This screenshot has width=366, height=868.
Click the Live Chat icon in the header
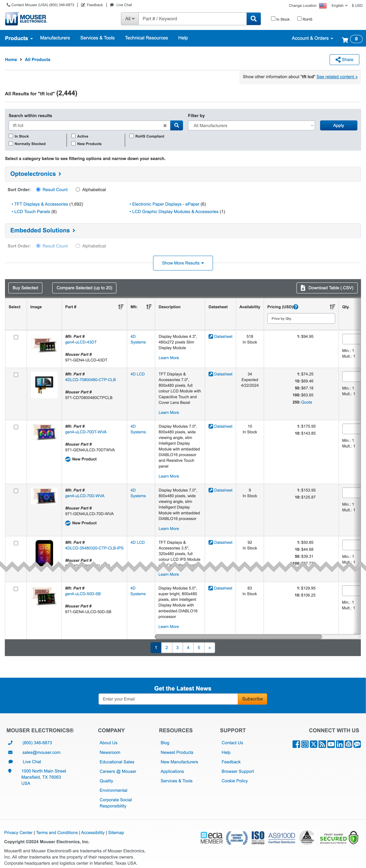tap(112, 5)
